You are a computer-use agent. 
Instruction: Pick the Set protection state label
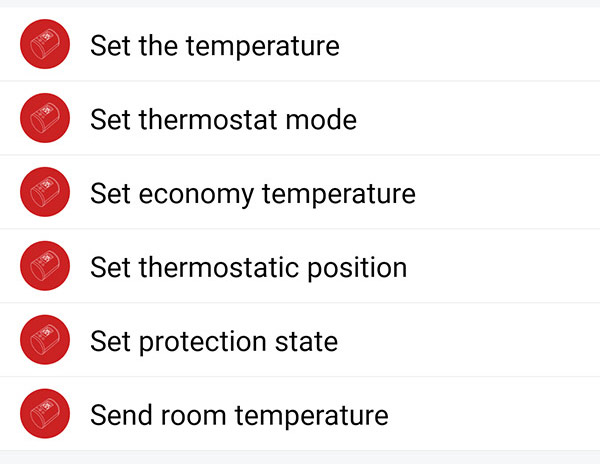click(x=214, y=342)
